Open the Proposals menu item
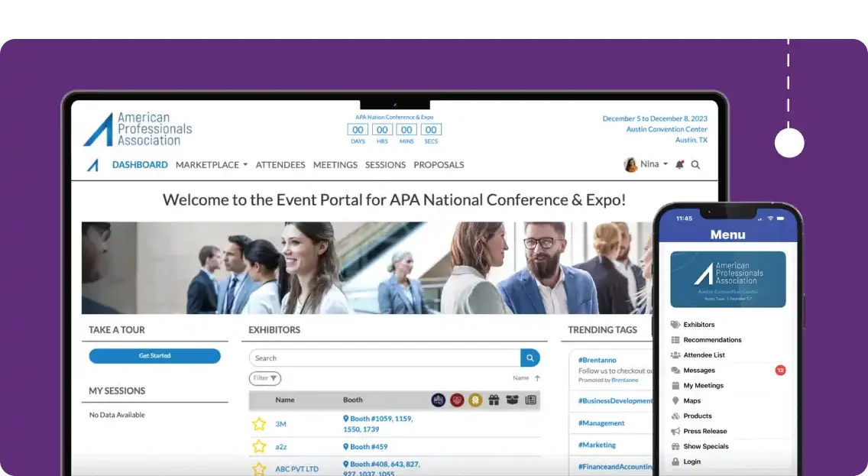868x476 pixels. tap(439, 165)
